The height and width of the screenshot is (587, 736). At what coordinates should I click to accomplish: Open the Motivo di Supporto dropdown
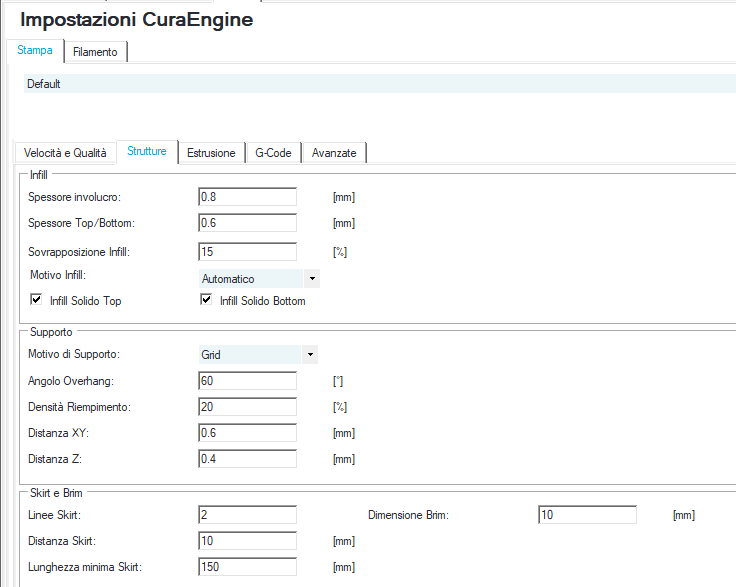click(x=258, y=355)
